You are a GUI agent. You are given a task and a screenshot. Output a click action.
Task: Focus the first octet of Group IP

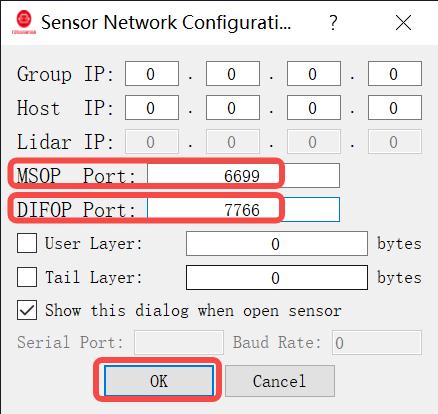pyautogui.click(x=152, y=74)
